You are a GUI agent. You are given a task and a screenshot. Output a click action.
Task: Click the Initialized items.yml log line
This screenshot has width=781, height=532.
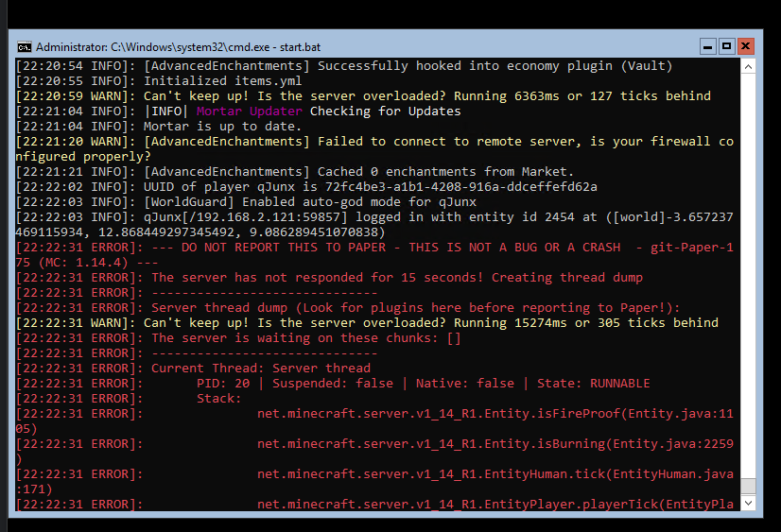point(159,80)
